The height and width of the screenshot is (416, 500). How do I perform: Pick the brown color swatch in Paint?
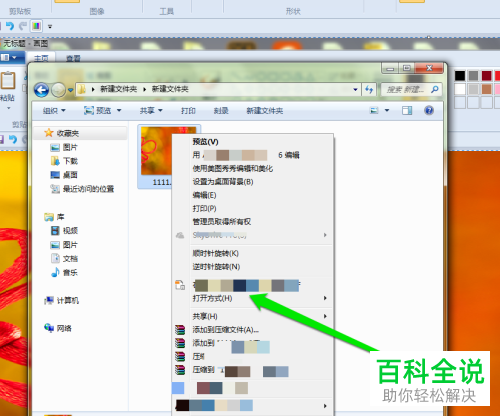click(x=487, y=89)
